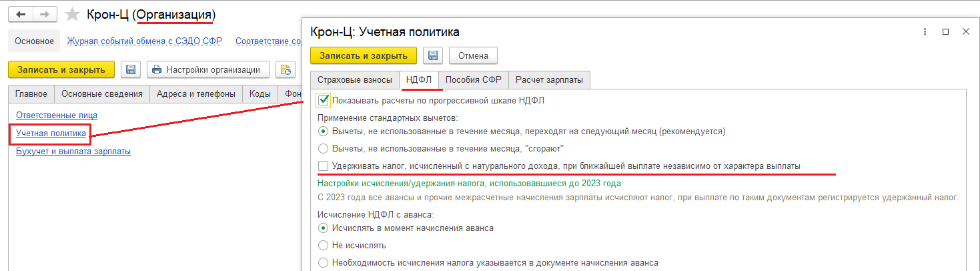Select Не исчислять radio for advance НДФЛ
Screen dimensions: 980x271
click(x=324, y=246)
